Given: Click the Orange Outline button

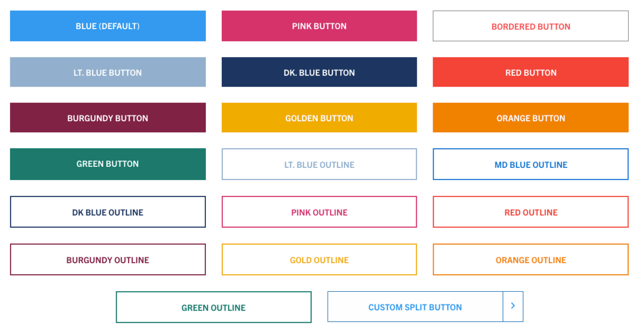Looking at the screenshot, I should [530, 259].
